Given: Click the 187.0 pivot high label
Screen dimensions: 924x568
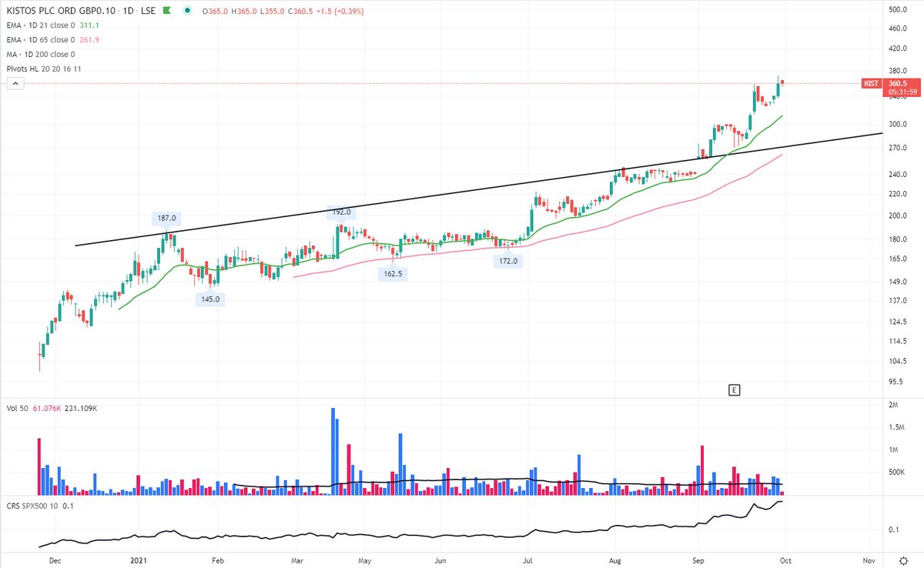Looking at the screenshot, I should (x=167, y=219).
